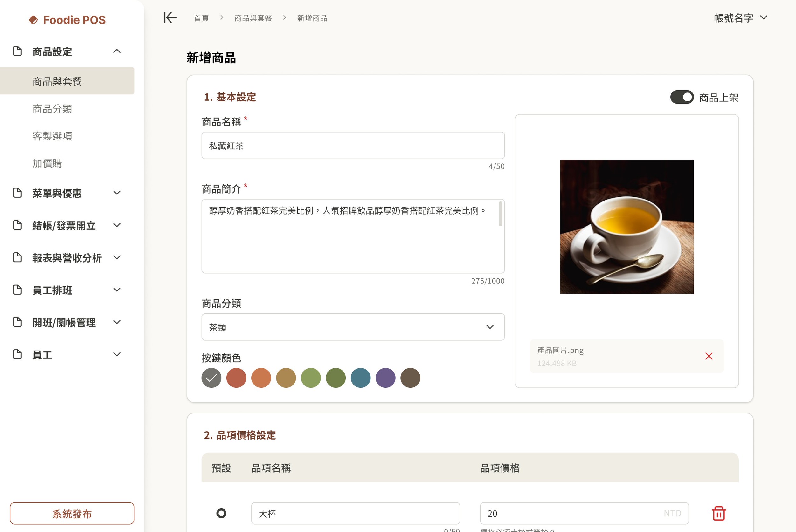Open the 商品分類 茶類 dropdown

pyautogui.click(x=353, y=327)
